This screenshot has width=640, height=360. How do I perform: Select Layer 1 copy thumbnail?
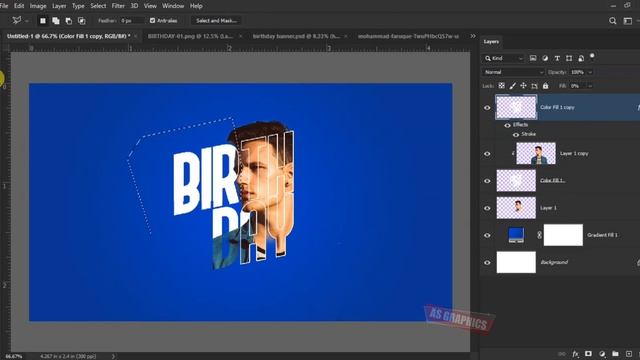pyautogui.click(x=536, y=153)
